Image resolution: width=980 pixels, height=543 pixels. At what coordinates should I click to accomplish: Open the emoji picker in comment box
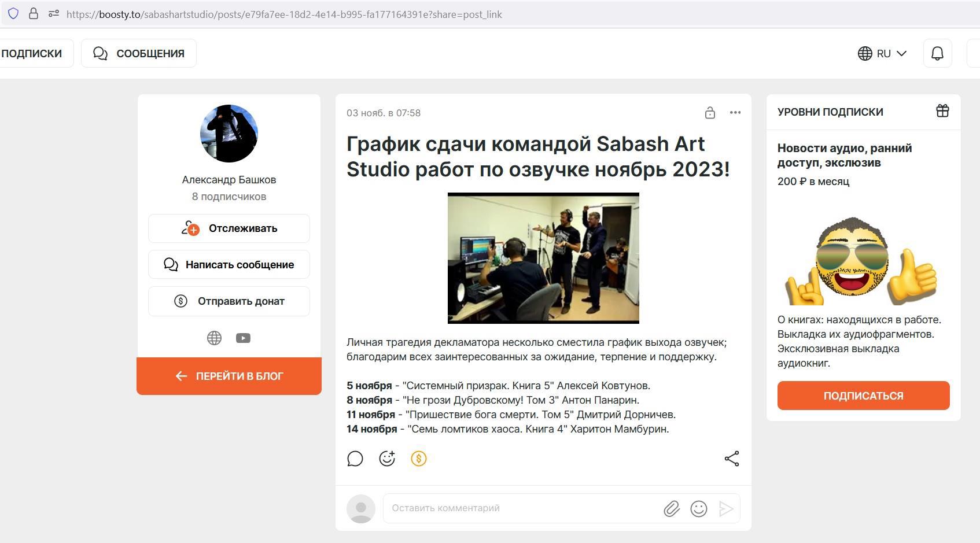pyautogui.click(x=699, y=509)
